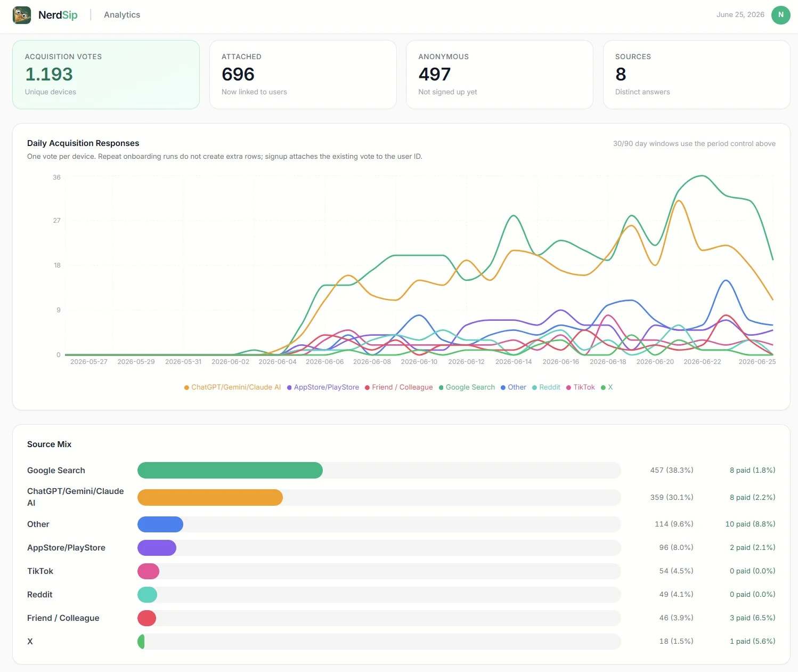Image resolution: width=798 pixels, height=672 pixels.
Task: Click the June 25, 2026 date
Action: [x=740, y=15]
